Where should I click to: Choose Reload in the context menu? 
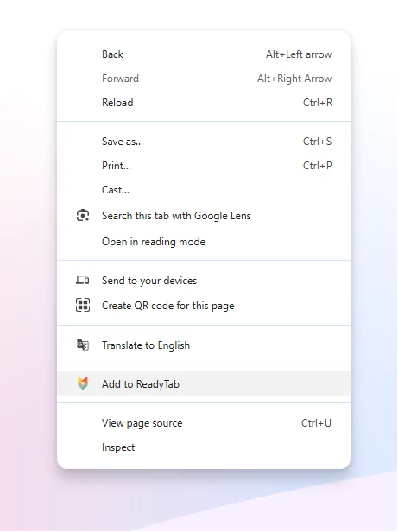[x=204, y=103]
